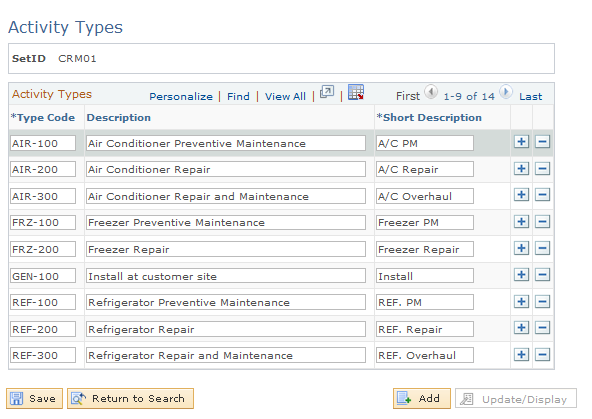
Task: Edit the Air Conditioner Repair description
Action: click(x=226, y=169)
